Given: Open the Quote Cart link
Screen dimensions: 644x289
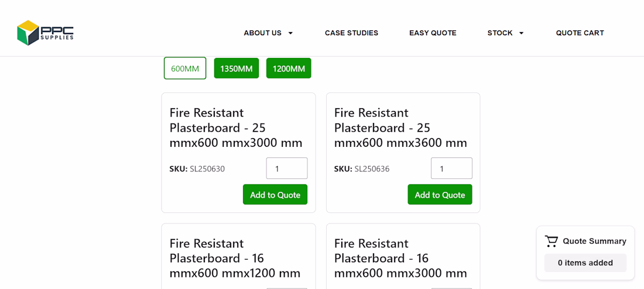Looking at the screenshot, I should click(580, 33).
